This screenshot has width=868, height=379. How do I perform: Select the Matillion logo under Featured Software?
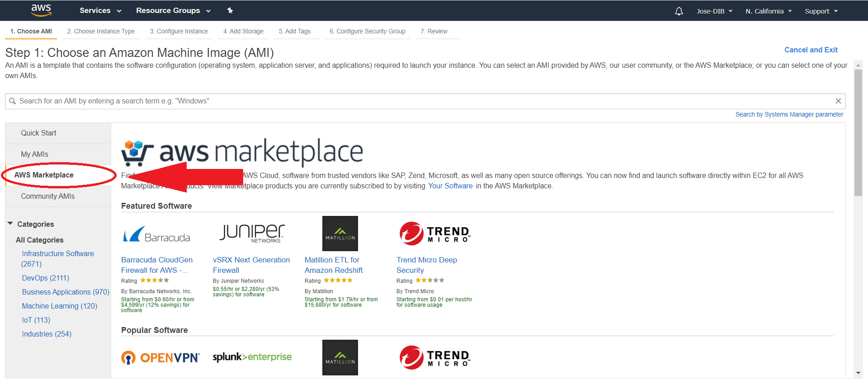tap(340, 234)
